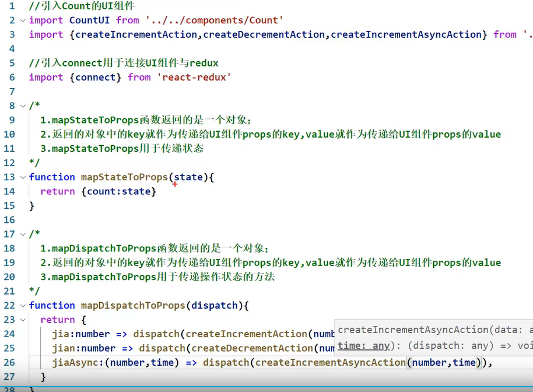This screenshot has height=392, width=533.
Task: Click the mapDispatchToProps function name on line 22
Action: pos(133,305)
